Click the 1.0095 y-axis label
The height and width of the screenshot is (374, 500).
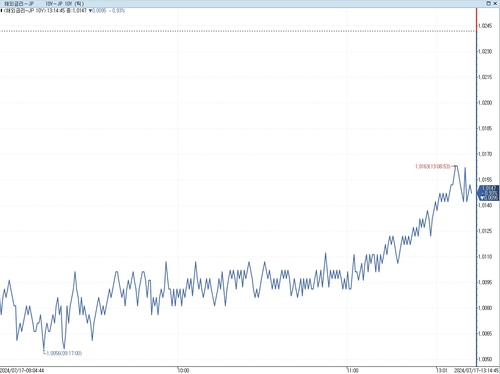pyautogui.click(x=485, y=282)
